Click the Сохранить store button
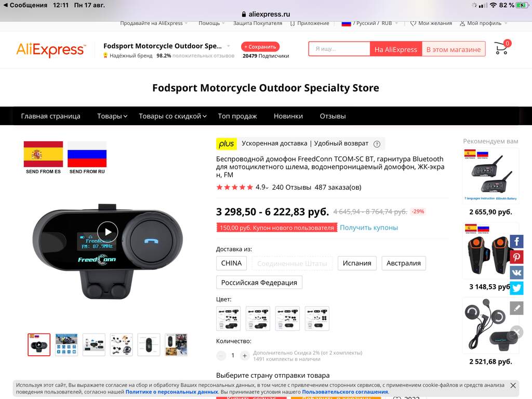This screenshot has width=532, height=399. 260,47
